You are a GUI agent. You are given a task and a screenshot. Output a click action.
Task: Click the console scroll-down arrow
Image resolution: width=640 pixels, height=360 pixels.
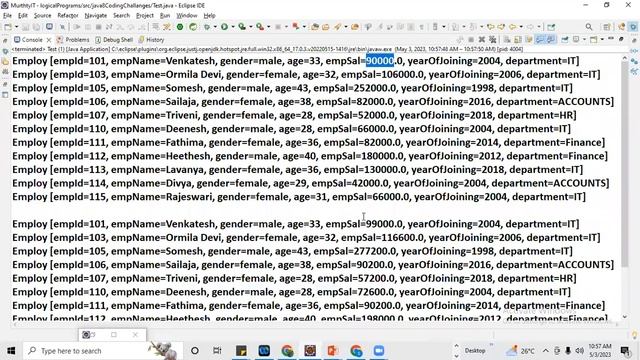tap(624, 317)
